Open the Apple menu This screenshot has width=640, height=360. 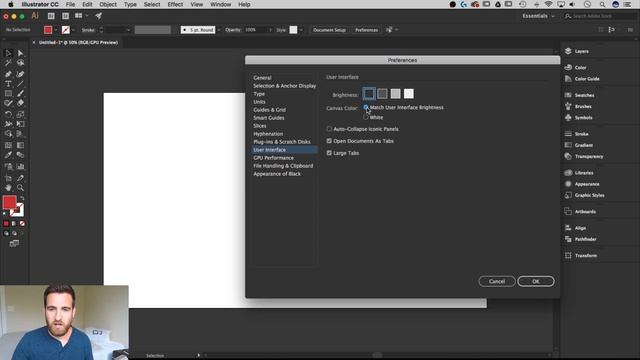coord(11,4)
